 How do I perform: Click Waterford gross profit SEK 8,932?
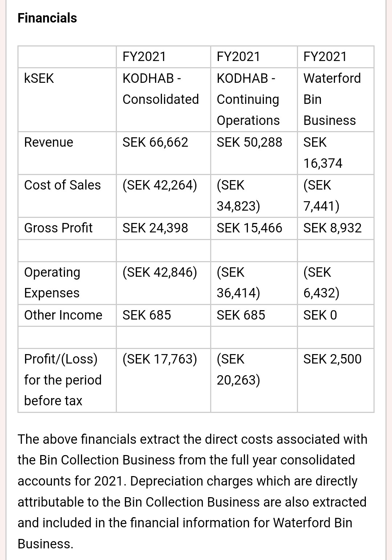[x=332, y=228]
